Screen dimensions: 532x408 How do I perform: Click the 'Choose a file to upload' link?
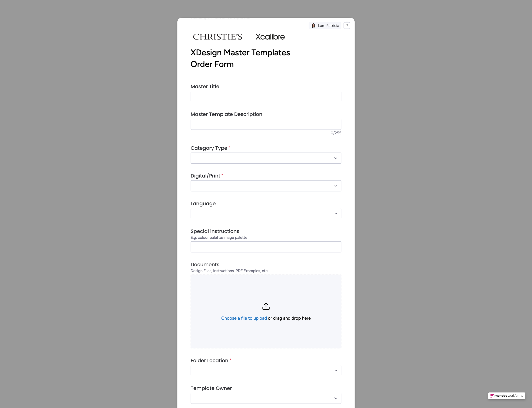244,318
